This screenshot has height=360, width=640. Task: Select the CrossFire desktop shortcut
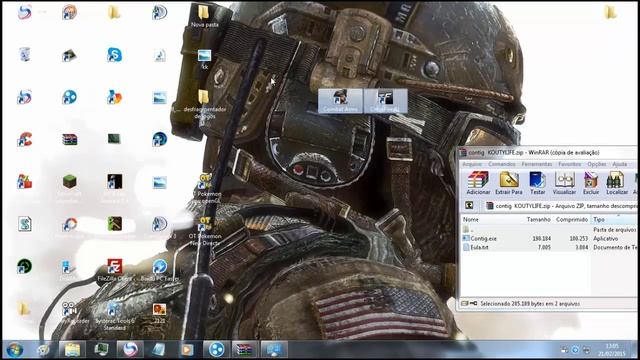[385, 101]
